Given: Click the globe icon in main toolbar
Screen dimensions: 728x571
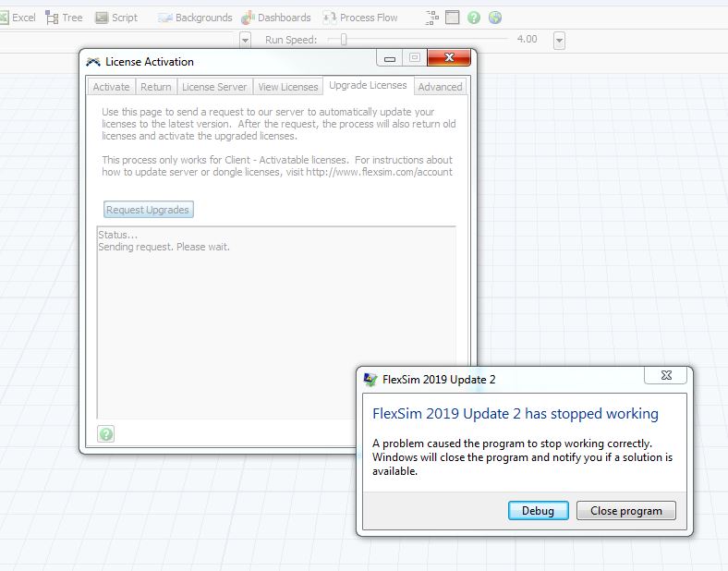Looking at the screenshot, I should [x=495, y=18].
